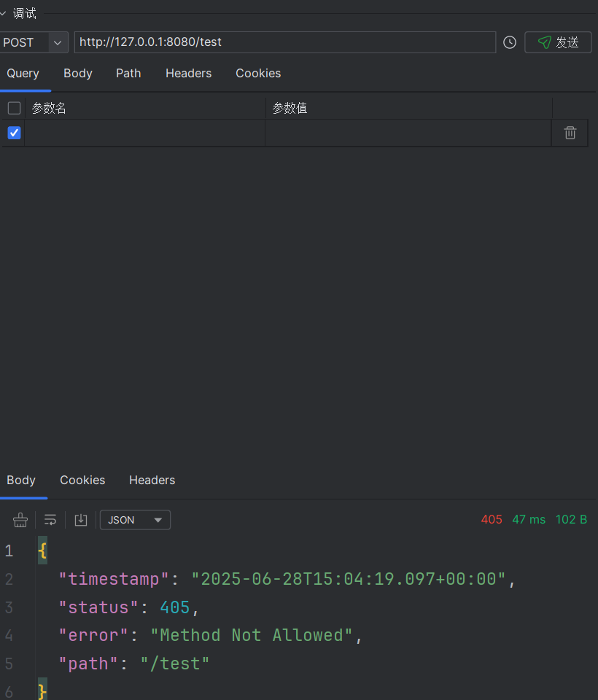Image resolution: width=598 pixels, height=700 pixels.
Task: Toggle soft wrap in response body
Action: pyautogui.click(x=50, y=520)
